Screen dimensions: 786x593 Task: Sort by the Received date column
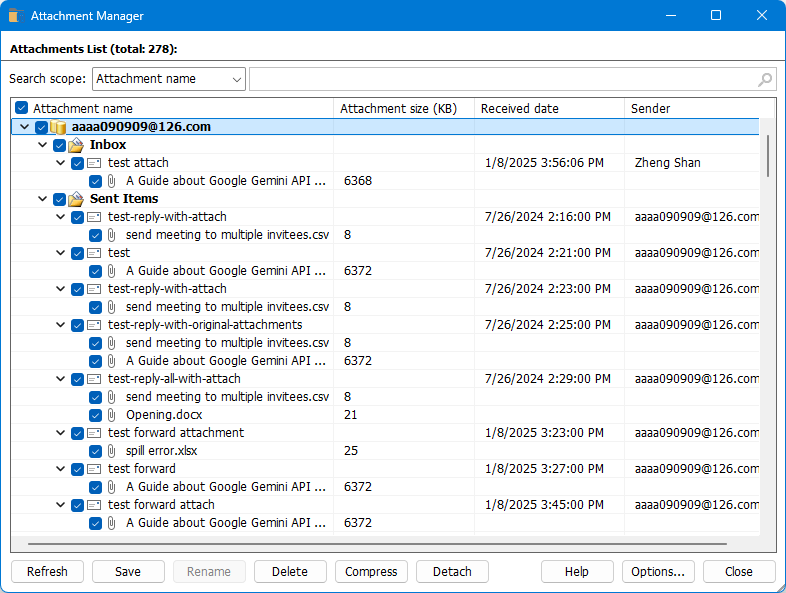(548, 108)
